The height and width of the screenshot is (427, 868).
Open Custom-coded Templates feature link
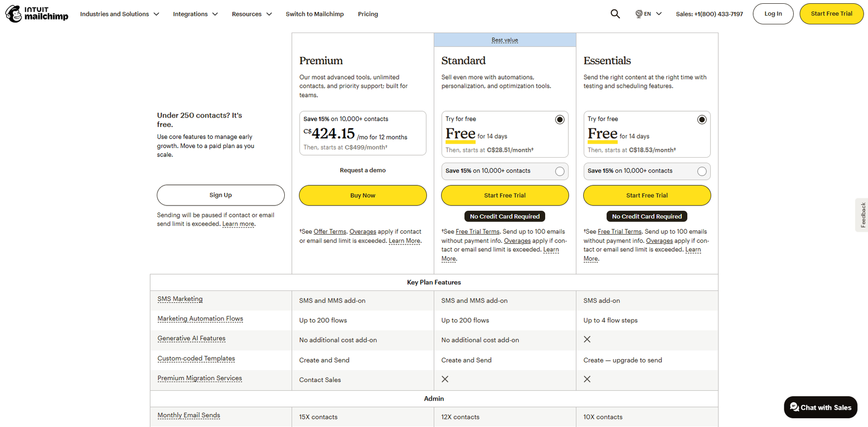point(196,359)
